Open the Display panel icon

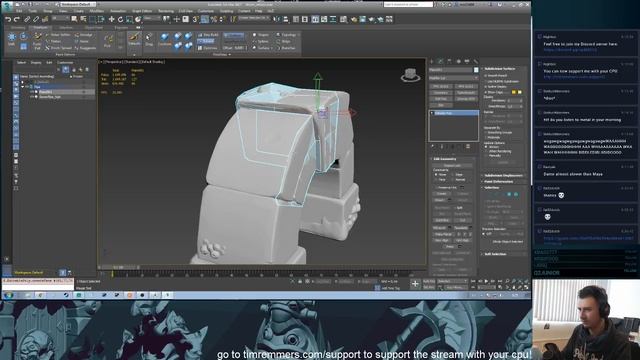click(x=467, y=61)
